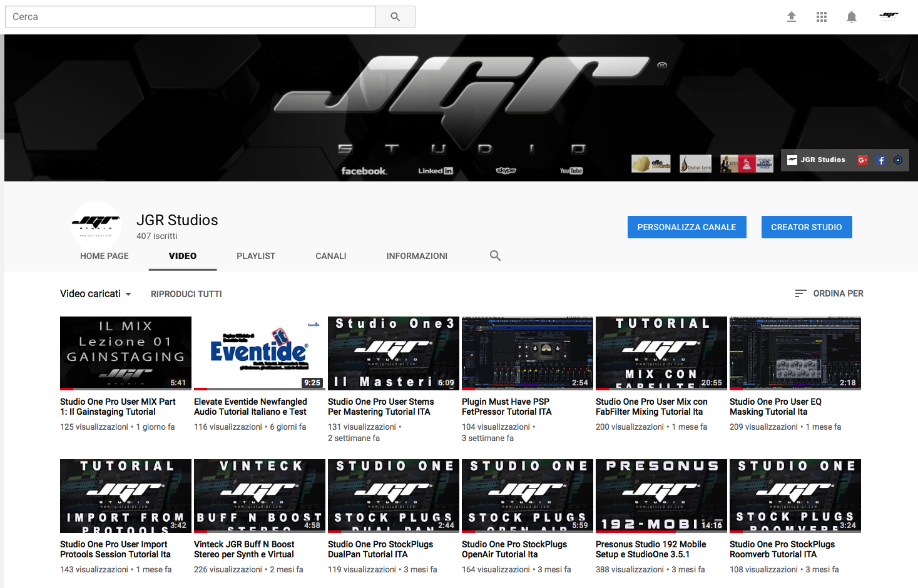Open the channel search magnifier beside INFORMAZIONI
The width and height of the screenshot is (918, 588).
point(495,255)
